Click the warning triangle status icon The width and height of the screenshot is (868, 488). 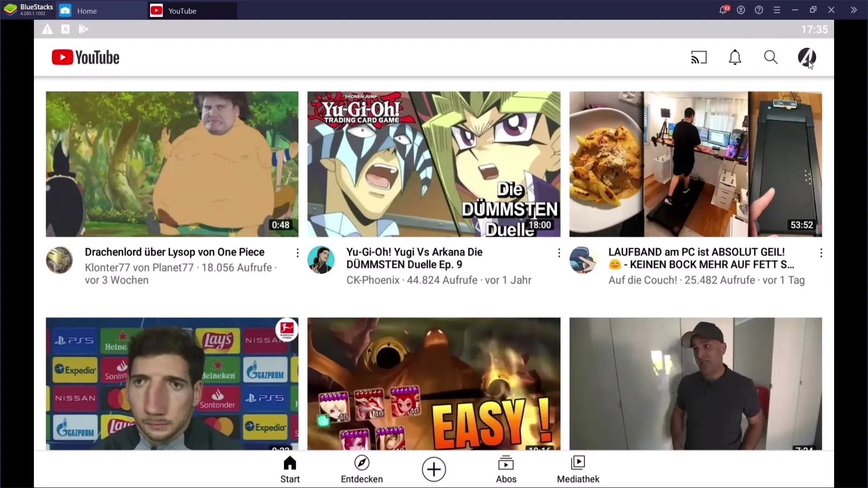point(47,29)
